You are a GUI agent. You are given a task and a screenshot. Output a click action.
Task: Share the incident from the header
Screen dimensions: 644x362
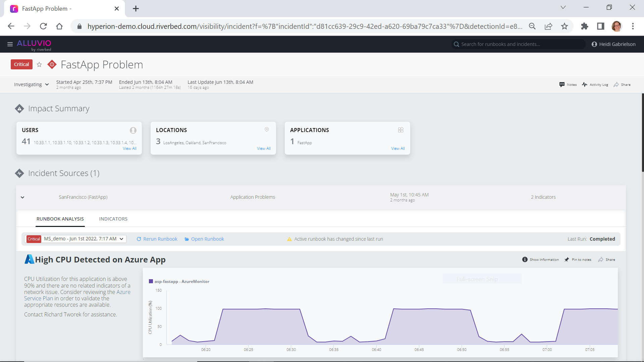click(622, 85)
